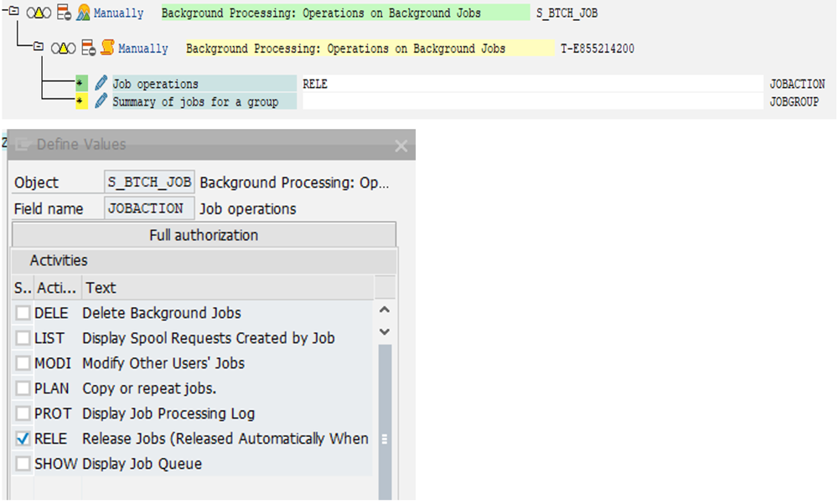The image size is (838, 504).
Task: Click the Manually status in S_BTCH_JOB row
Action: [119, 13]
